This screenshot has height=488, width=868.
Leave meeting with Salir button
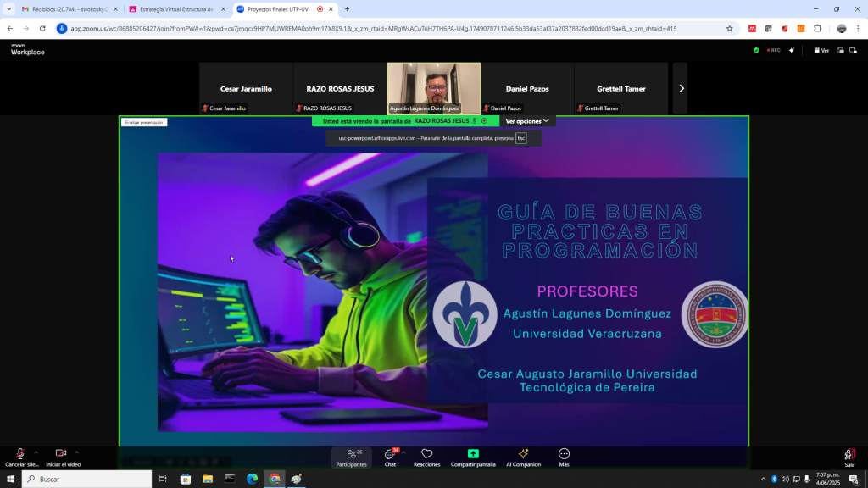(x=849, y=457)
